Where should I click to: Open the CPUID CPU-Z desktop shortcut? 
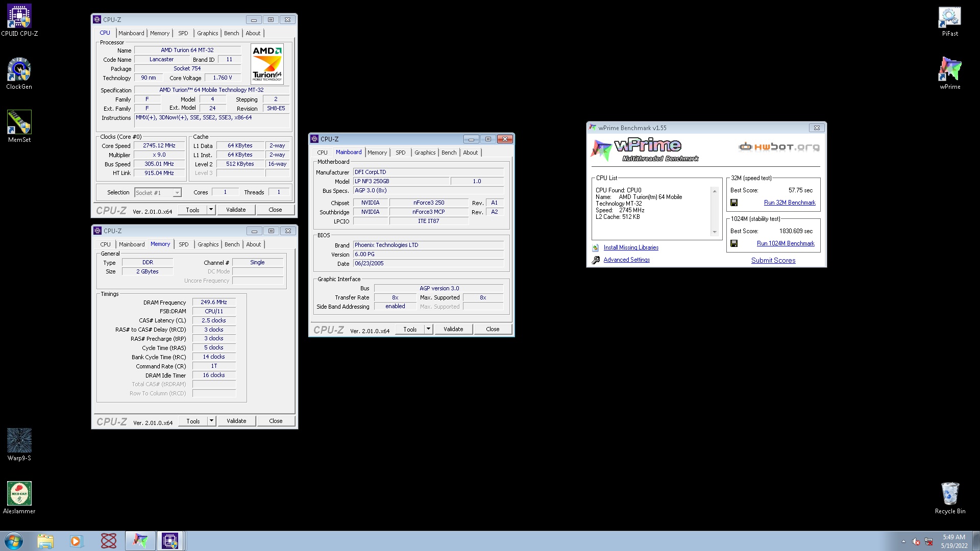coord(19,20)
